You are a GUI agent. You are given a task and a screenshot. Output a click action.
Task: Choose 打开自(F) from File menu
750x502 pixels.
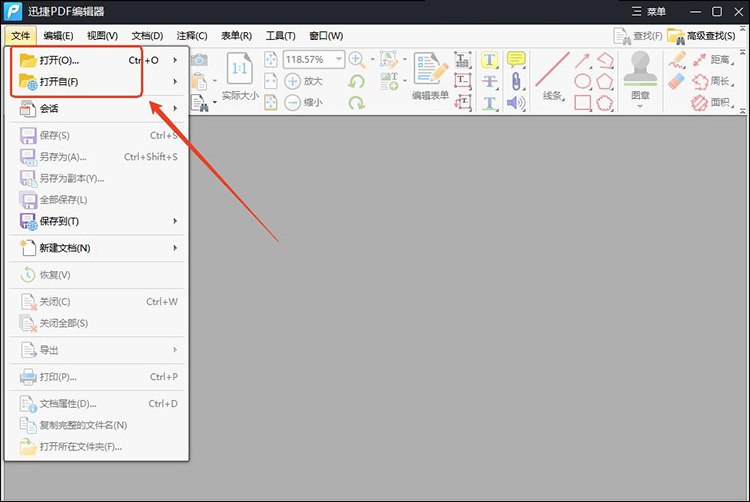[x=97, y=82]
